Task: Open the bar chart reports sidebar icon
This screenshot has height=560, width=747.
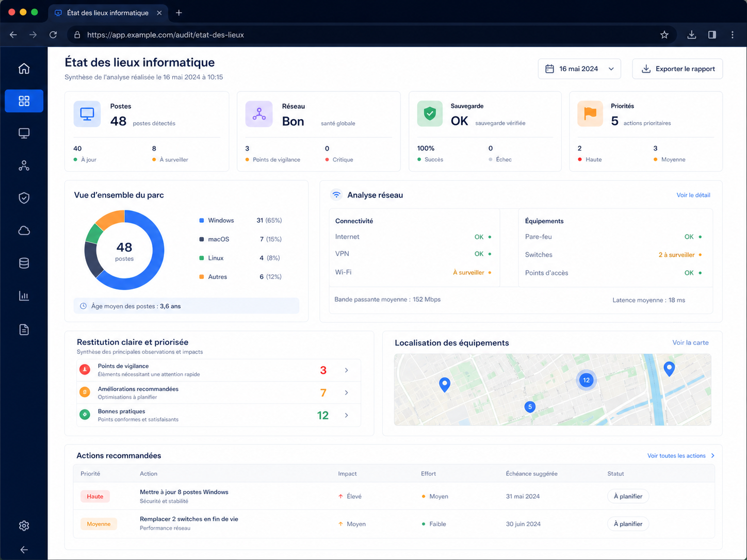Action: tap(24, 296)
